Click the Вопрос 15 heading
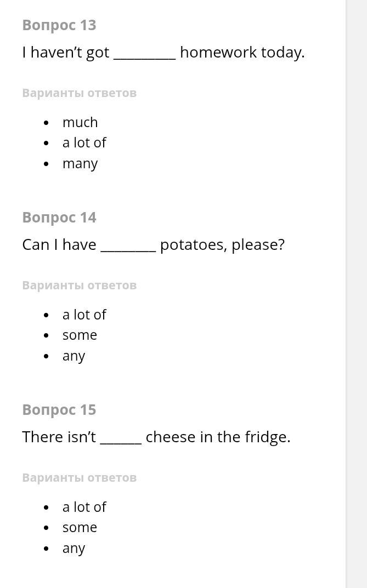The height and width of the screenshot is (588, 367). pyautogui.click(x=59, y=410)
